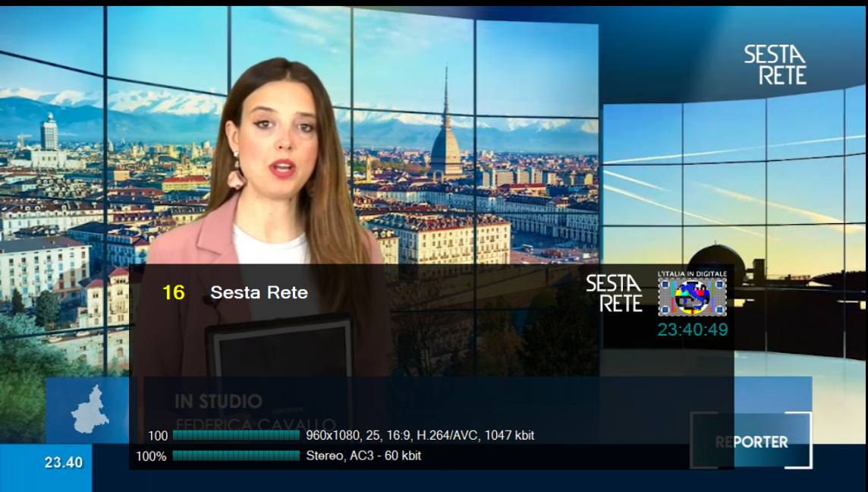
Task: Click the Sesta Rete watermark logo top right
Action: click(775, 65)
